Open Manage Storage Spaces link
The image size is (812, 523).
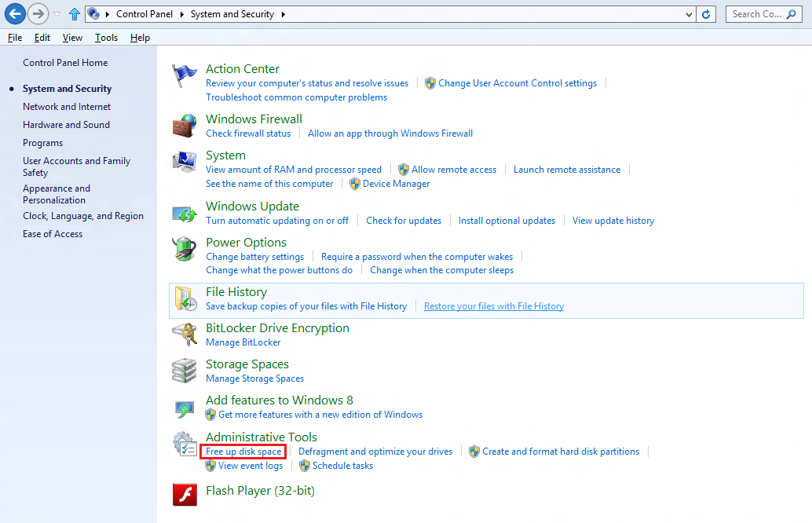pyautogui.click(x=254, y=379)
